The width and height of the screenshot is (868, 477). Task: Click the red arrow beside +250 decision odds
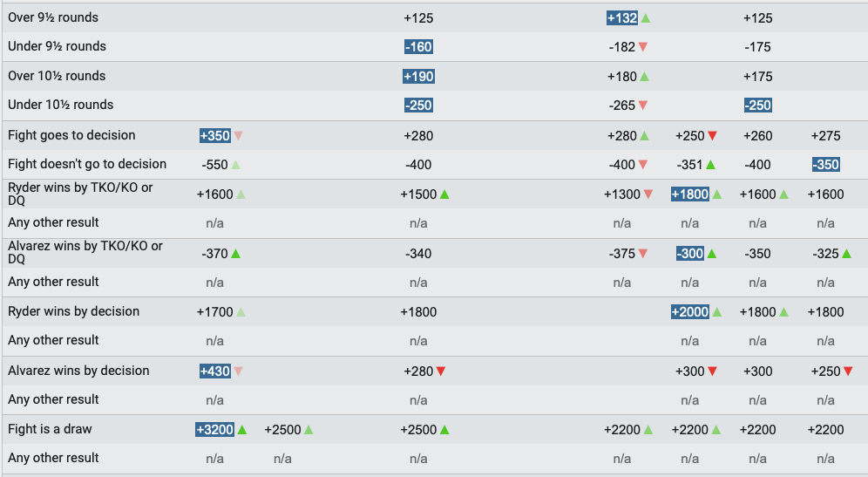[713, 136]
